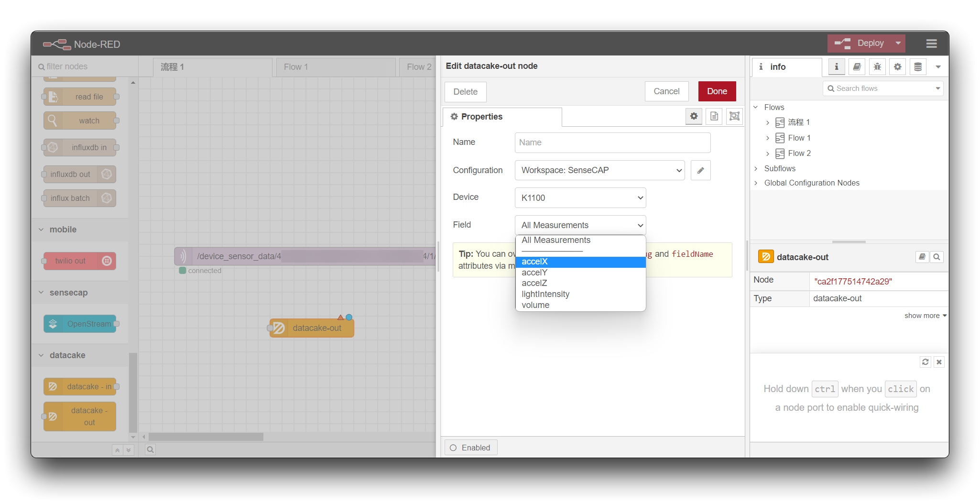
Task: Open configuration nodes gear sidebar icon
Action: (898, 67)
